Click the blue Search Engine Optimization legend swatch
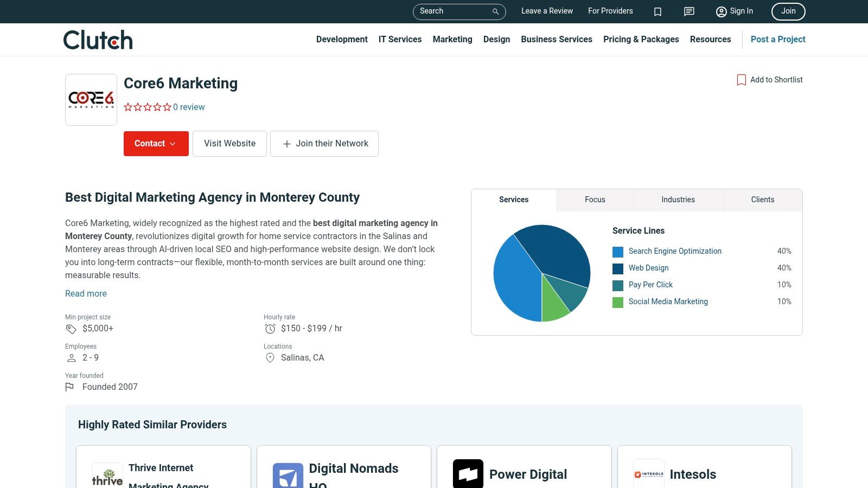 tap(617, 251)
